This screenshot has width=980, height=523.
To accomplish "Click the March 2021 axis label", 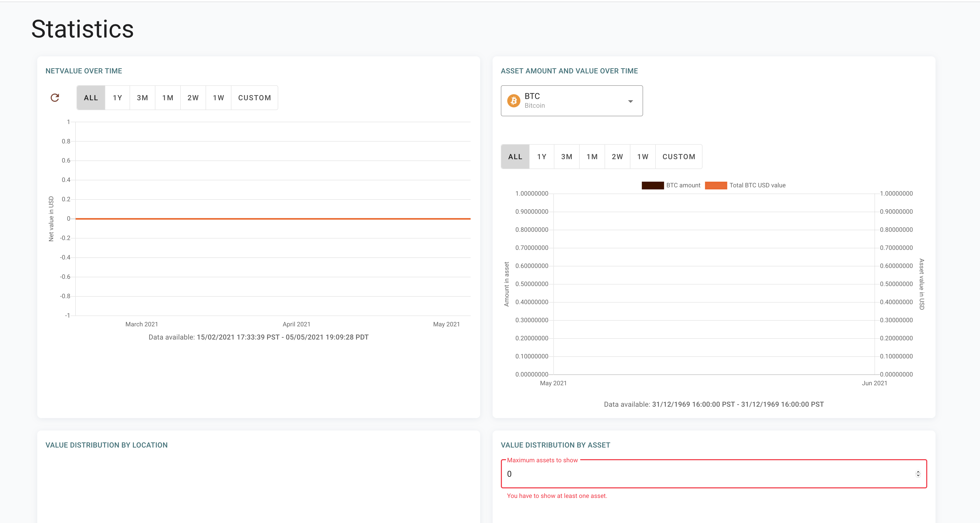I will click(141, 324).
